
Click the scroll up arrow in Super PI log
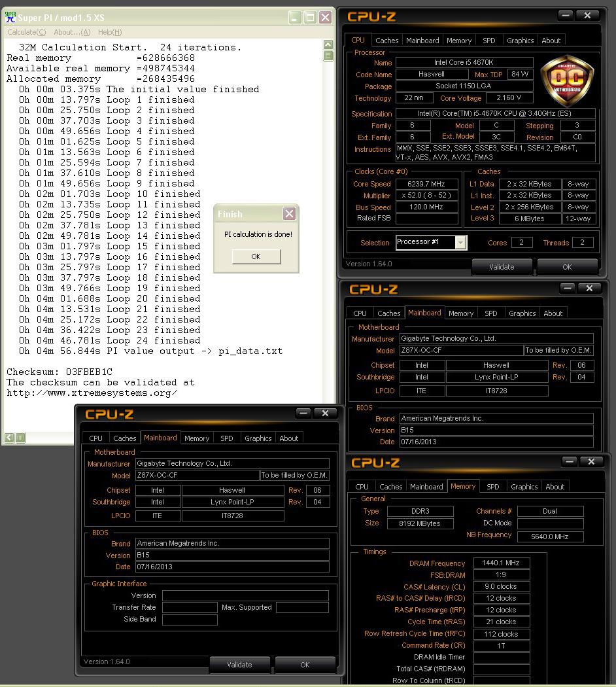328,44
